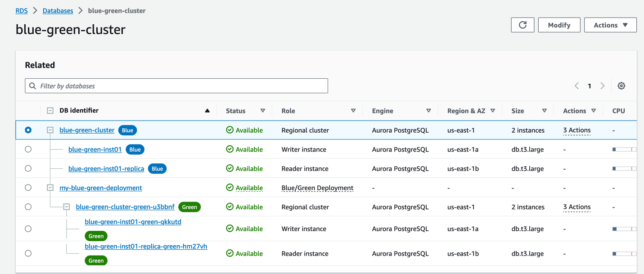Collapse the blue-green-cluster tree node

click(x=50, y=130)
